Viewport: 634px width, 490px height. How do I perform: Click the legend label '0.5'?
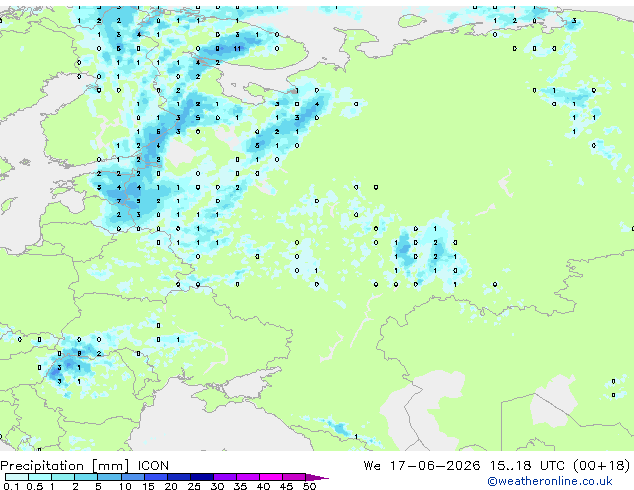point(34,486)
